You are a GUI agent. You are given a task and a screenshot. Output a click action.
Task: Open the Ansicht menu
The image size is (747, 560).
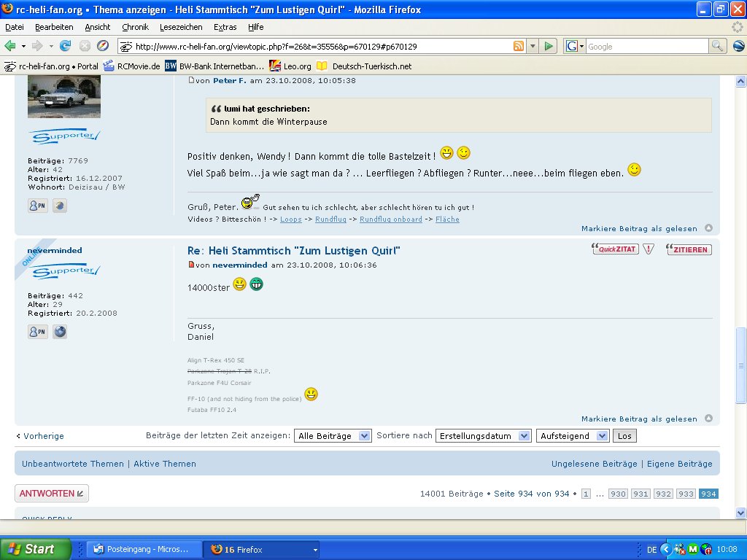pos(97,27)
